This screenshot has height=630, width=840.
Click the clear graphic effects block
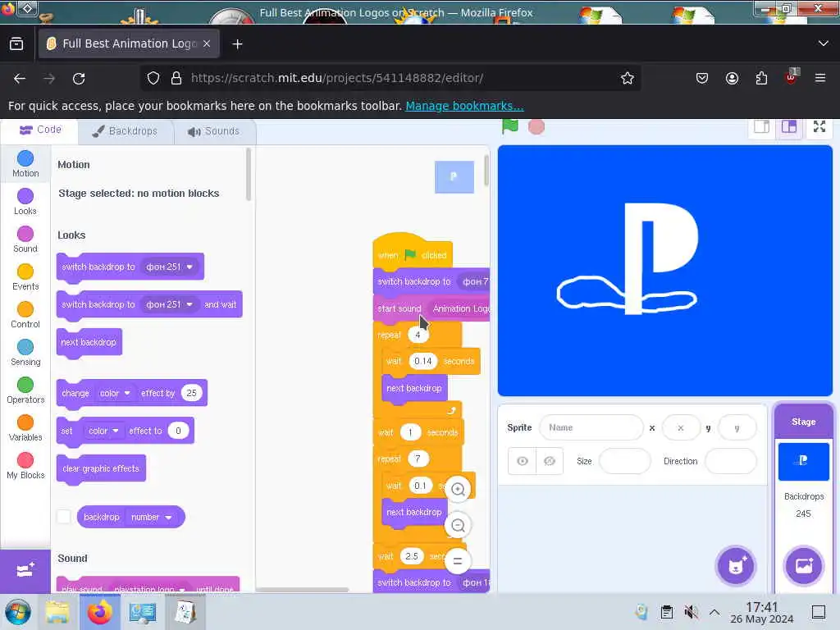(x=101, y=468)
